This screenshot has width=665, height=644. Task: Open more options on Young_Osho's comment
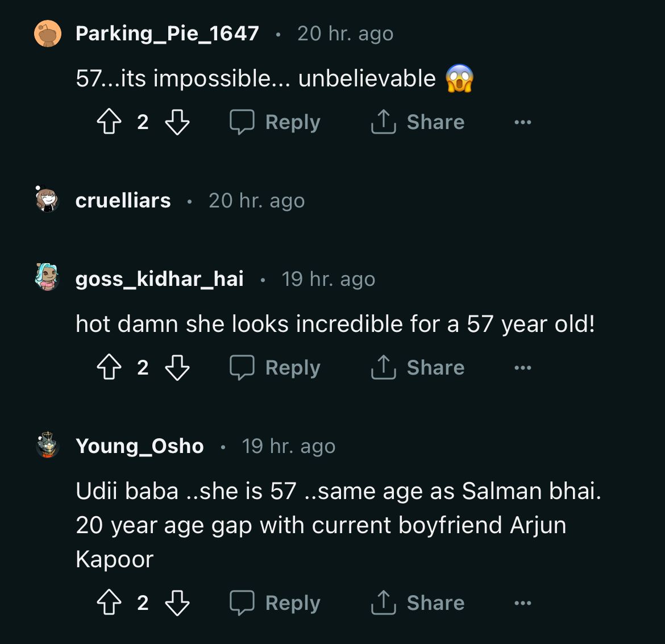point(522,603)
